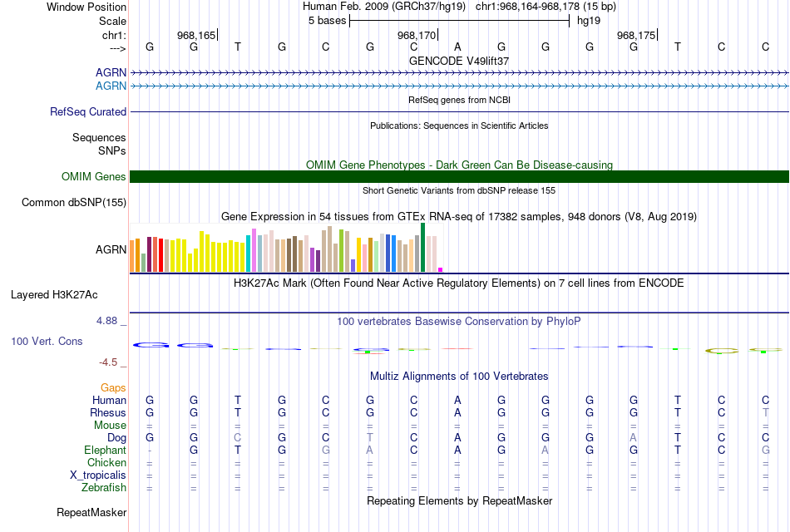Screen dimensions: 790x532
Task: Click the Rhesus species row label
Action: pos(108,412)
